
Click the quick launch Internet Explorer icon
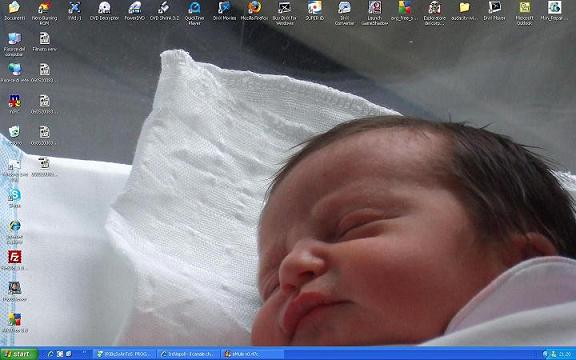51,354
